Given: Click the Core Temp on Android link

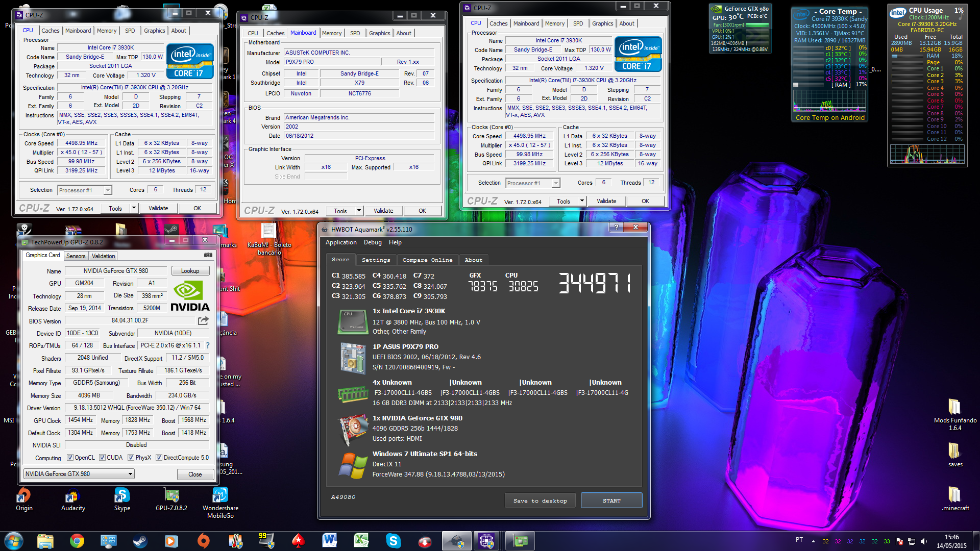Looking at the screenshot, I should tap(830, 117).
